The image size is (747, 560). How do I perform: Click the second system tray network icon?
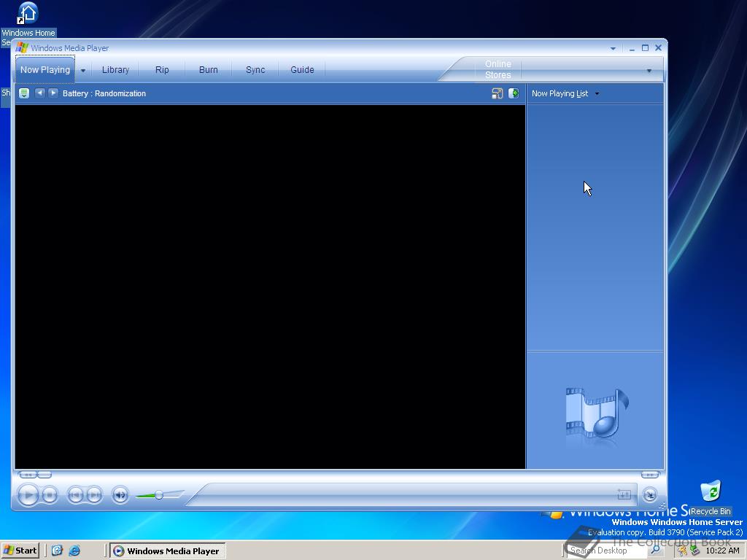[694, 551]
